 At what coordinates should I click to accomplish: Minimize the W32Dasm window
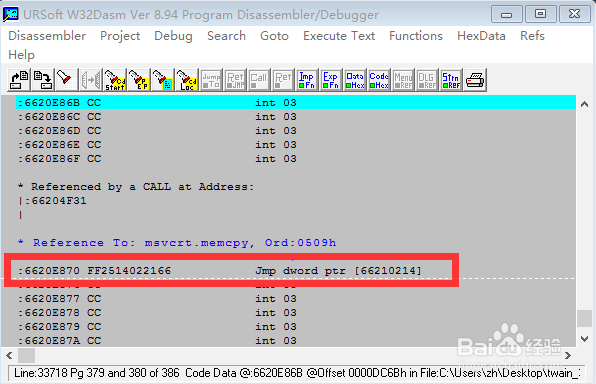point(506,14)
